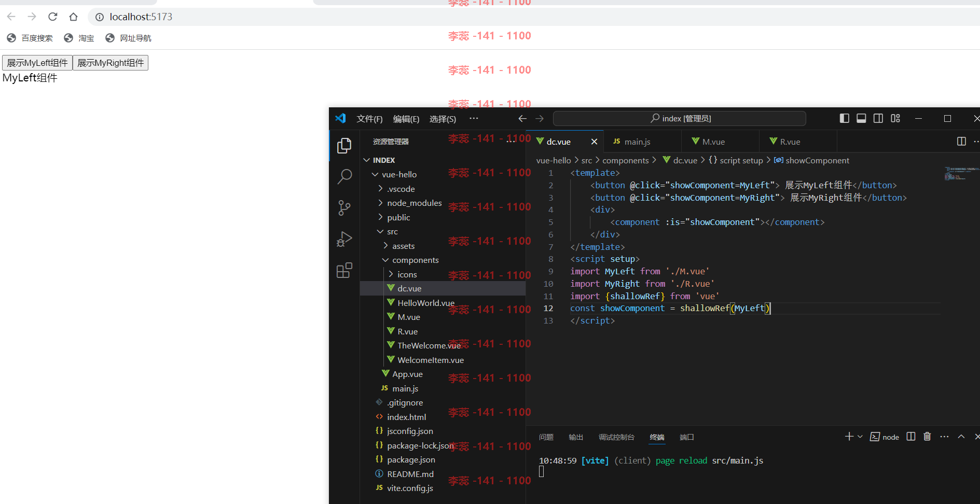Click the index command center search box
The image size is (980, 504).
pos(680,118)
